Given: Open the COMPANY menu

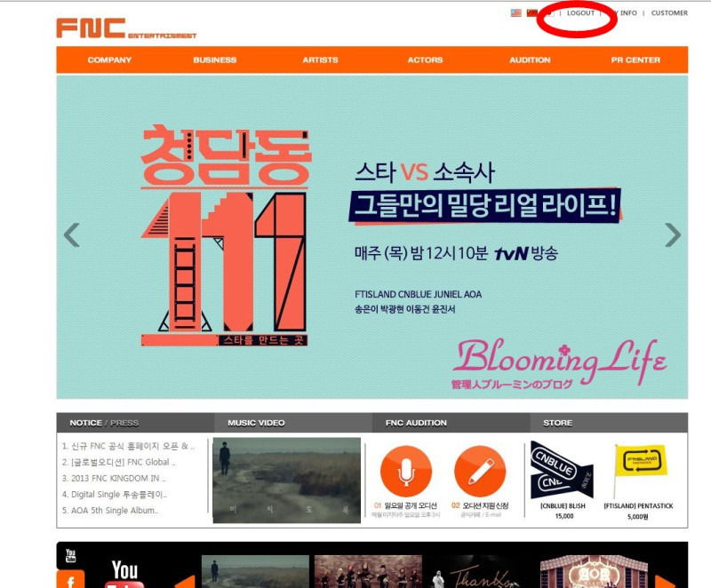Looking at the screenshot, I should 109,60.
